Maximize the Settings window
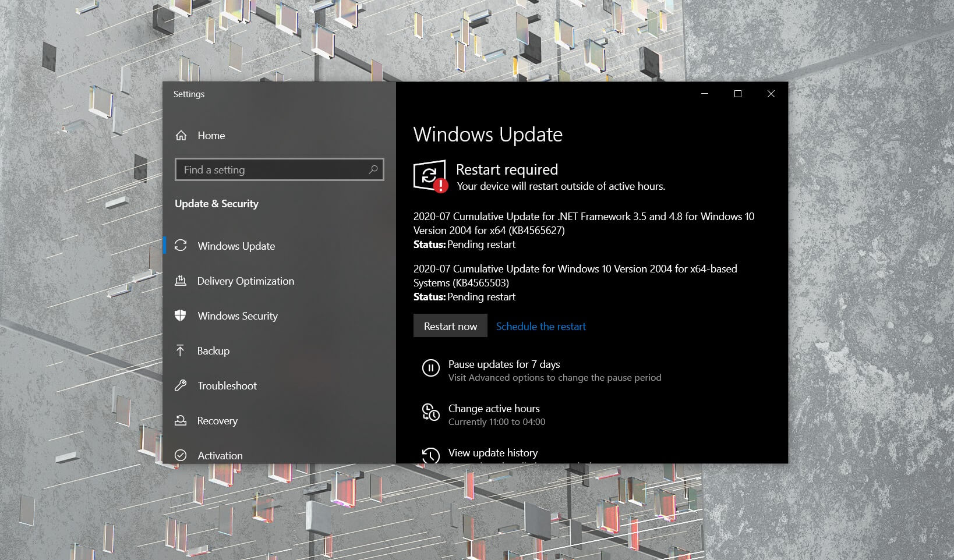 coord(737,94)
